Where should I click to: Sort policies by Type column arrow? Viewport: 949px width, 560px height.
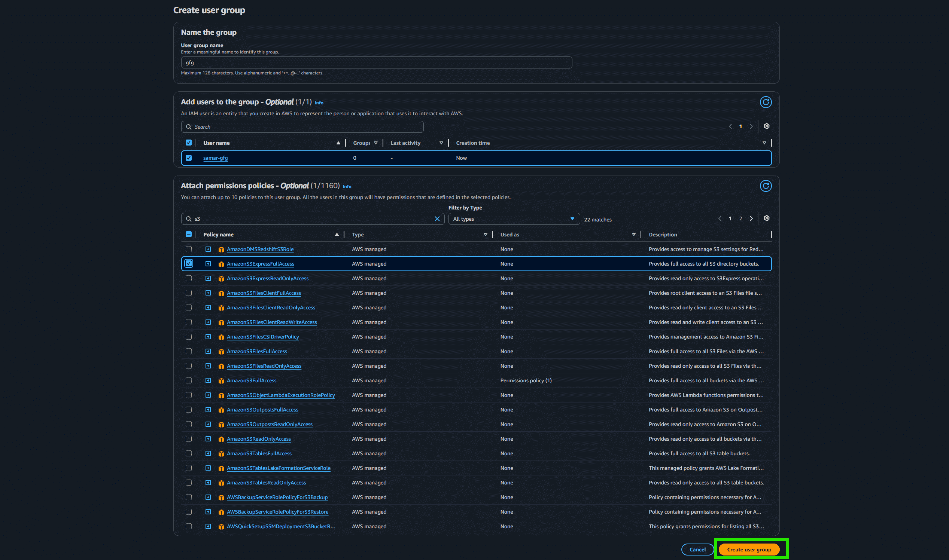[x=485, y=235]
